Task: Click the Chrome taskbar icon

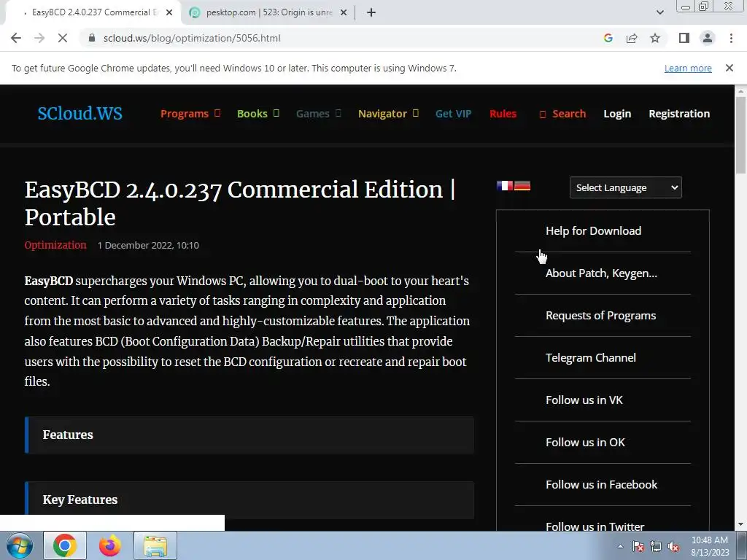Action: tap(65, 545)
